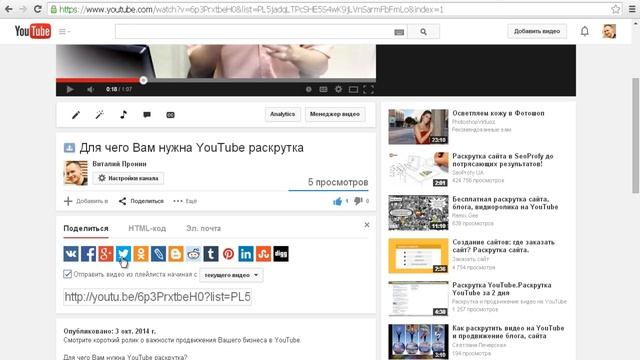Select the youtu.be share URL field
Screen dimensions: 640x360
coord(158,297)
